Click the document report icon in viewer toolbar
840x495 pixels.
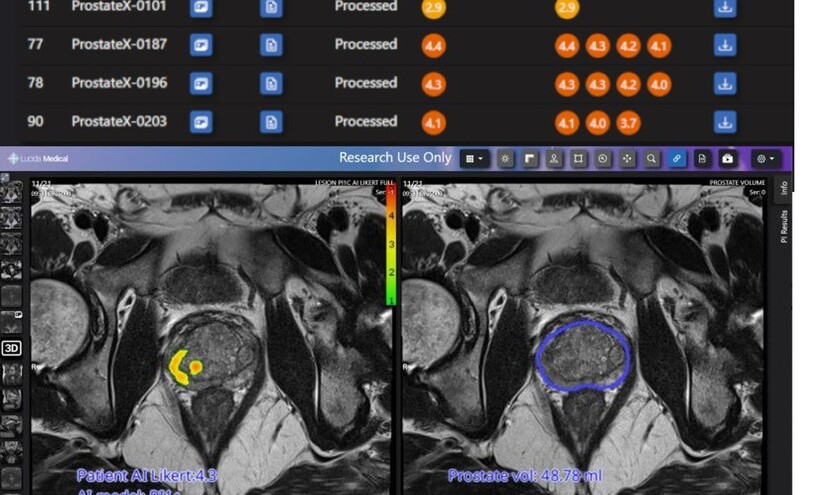[x=702, y=159]
